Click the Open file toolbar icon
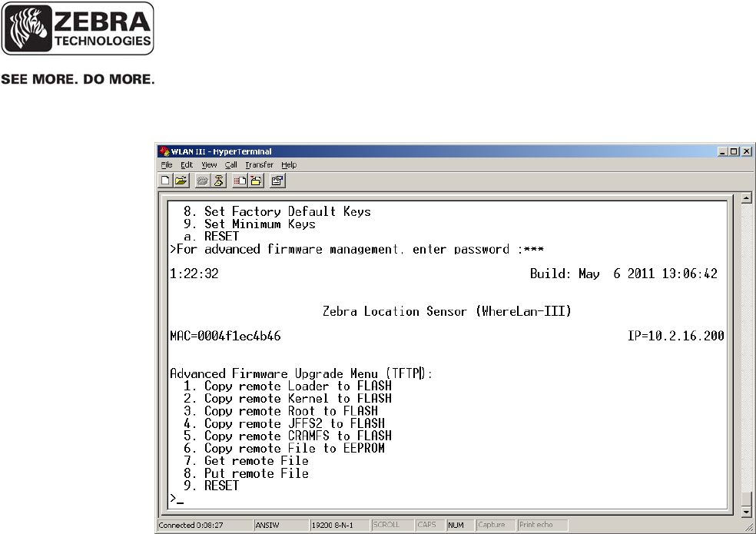The width and height of the screenshot is (756, 534). pos(181,181)
